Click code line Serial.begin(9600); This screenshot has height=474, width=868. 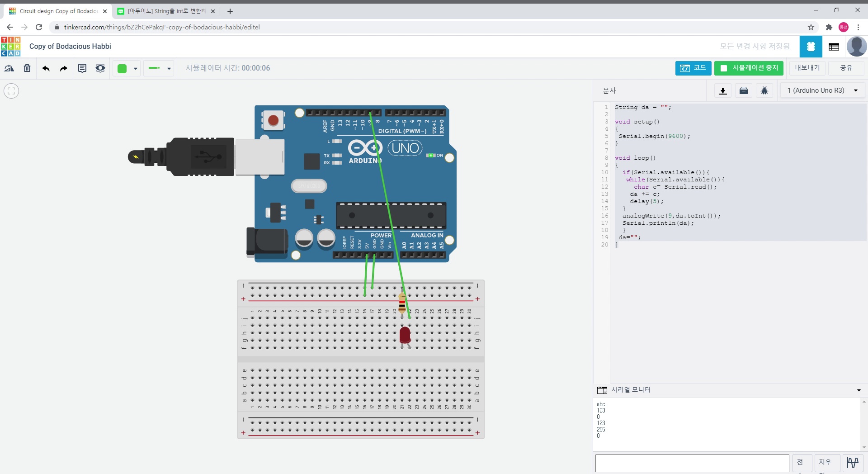pos(654,136)
